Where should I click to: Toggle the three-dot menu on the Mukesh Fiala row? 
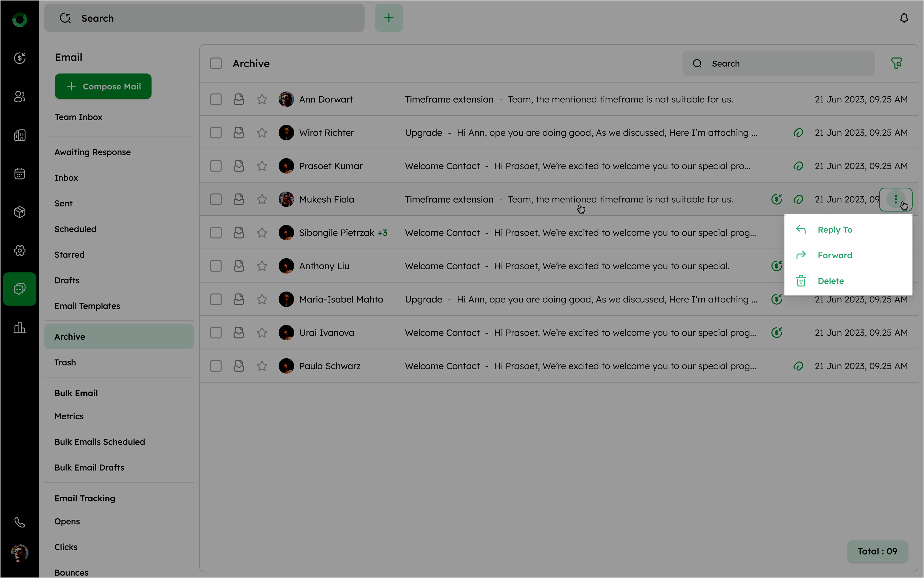[895, 199]
